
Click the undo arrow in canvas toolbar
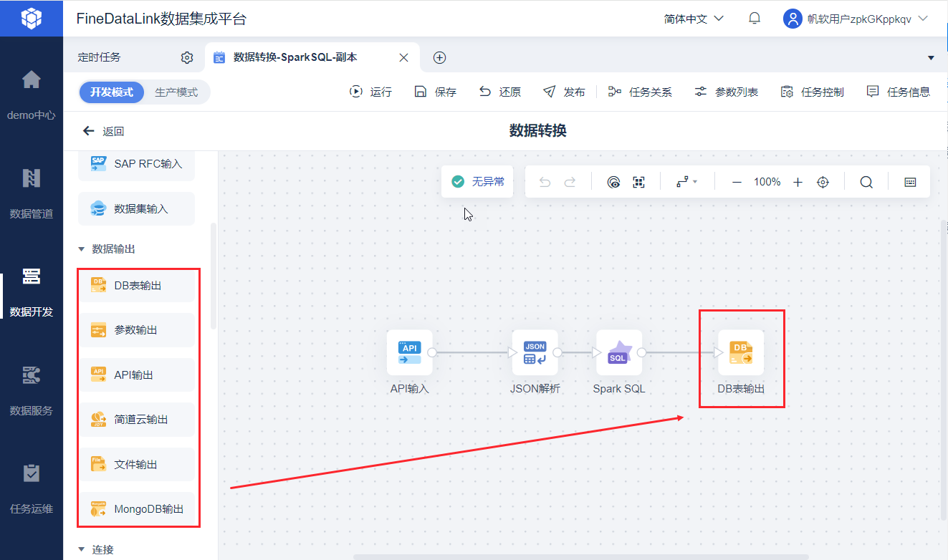545,182
